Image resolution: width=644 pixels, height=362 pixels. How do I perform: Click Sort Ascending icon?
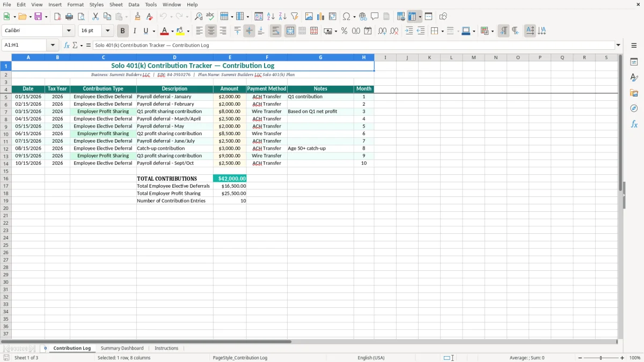(271, 17)
